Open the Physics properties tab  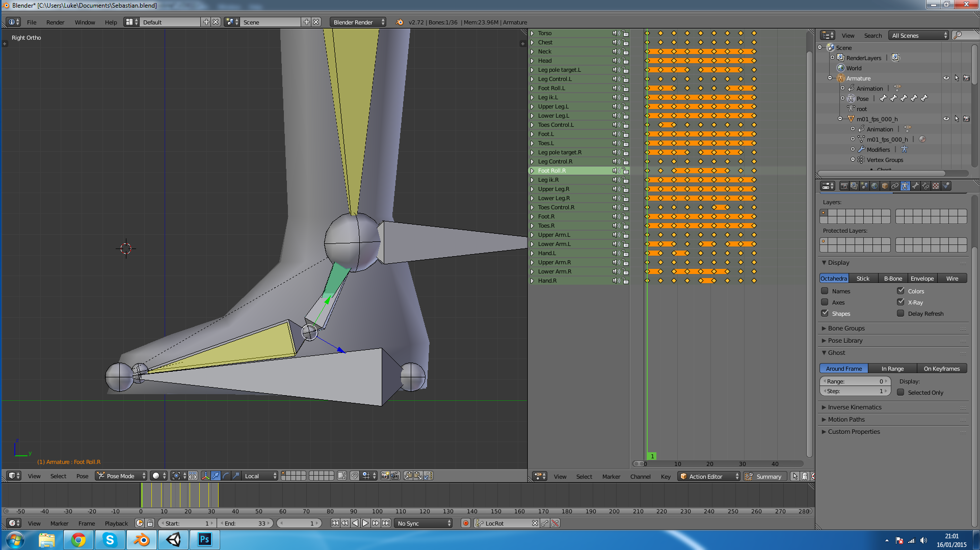pos(946,186)
